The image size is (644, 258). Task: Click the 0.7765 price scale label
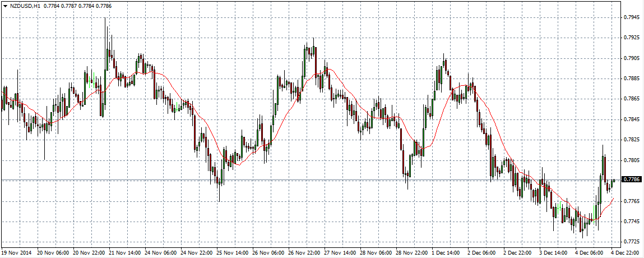click(631, 201)
